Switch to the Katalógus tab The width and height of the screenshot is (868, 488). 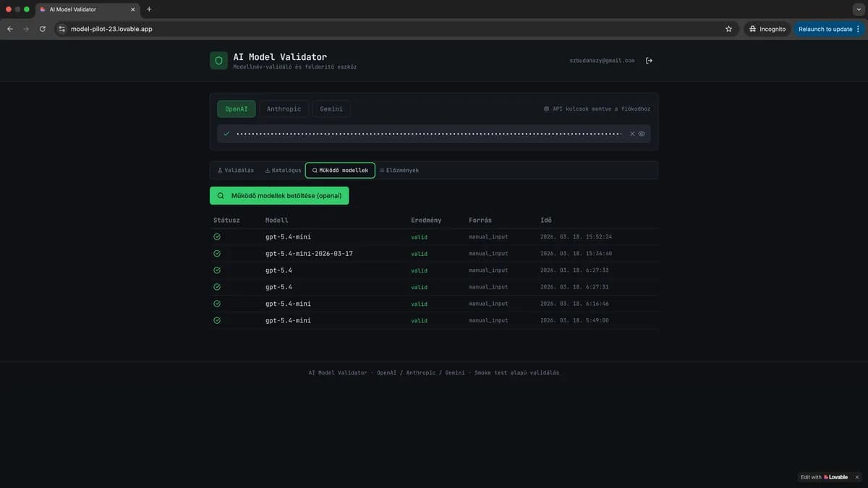283,171
